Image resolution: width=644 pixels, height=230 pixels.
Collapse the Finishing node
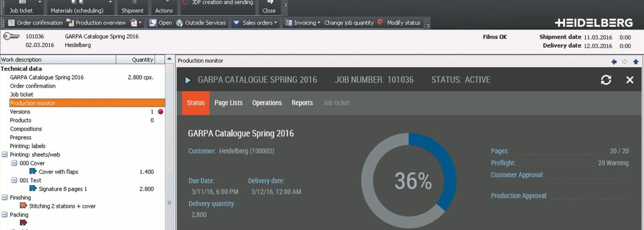5,197
